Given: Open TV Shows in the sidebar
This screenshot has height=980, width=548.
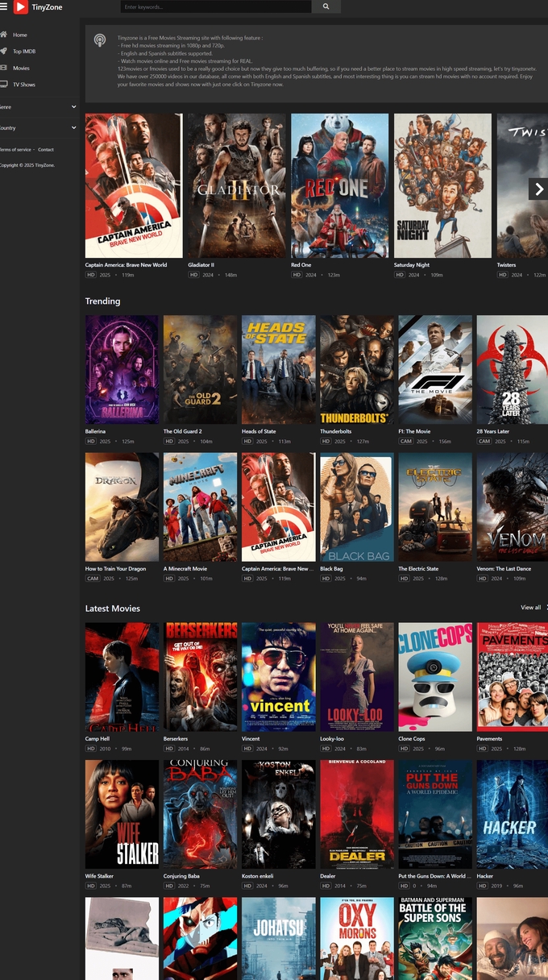Looking at the screenshot, I should coord(24,84).
